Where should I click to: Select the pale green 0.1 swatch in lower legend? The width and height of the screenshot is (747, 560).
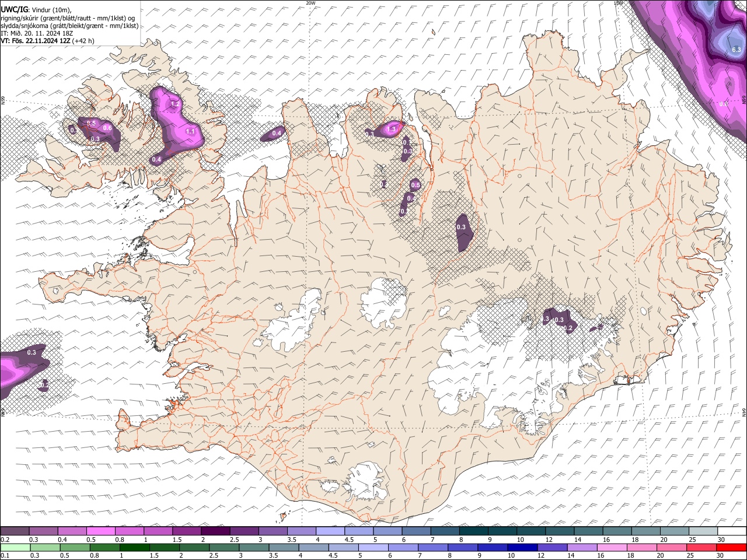click(15, 547)
